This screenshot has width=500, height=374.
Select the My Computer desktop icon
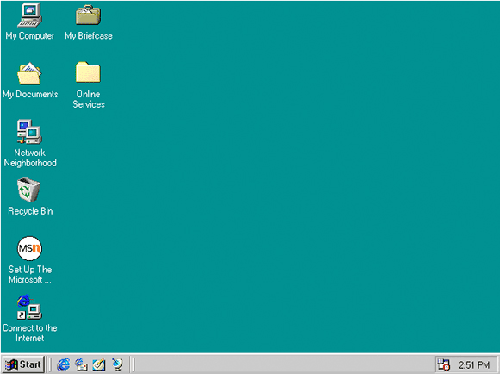click(29, 15)
